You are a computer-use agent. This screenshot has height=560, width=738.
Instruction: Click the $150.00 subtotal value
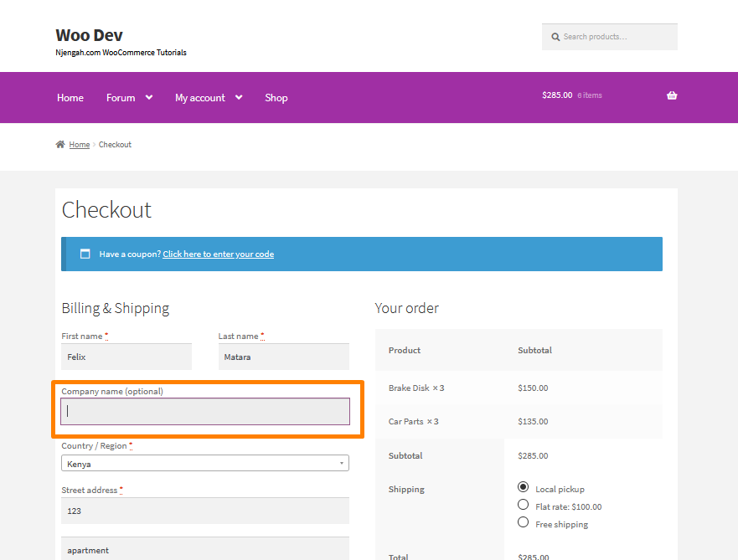click(533, 388)
